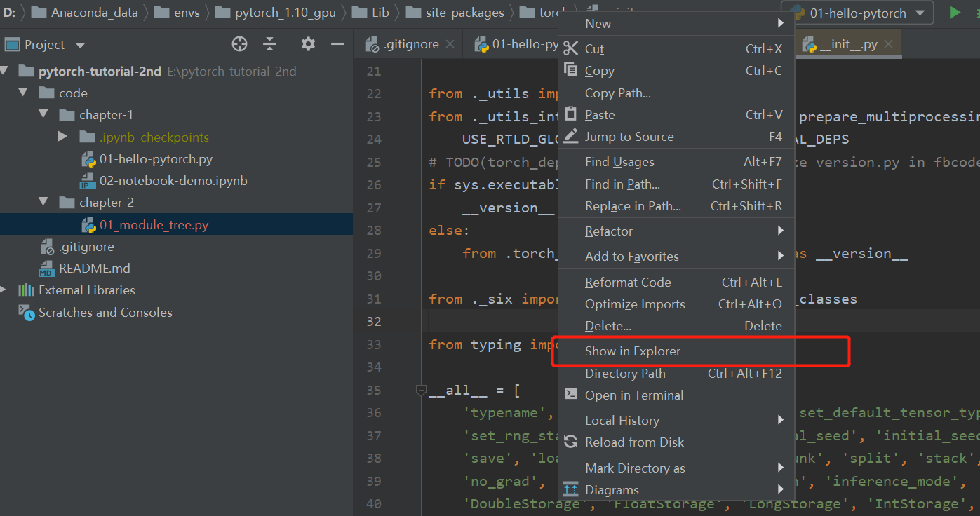This screenshot has width=980, height=516.
Task: Click the collapse all icon in Project panel
Action: [270, 44]
